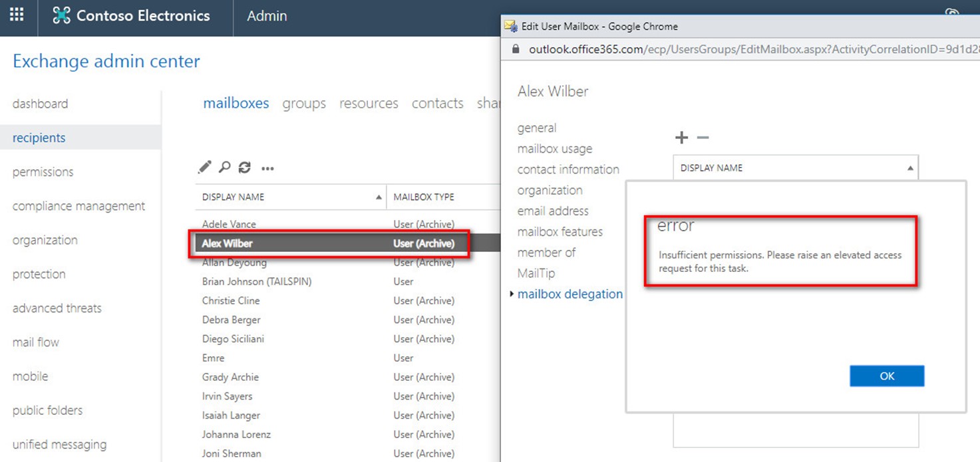980x462 pixels.
Task: Open permissions in left navigation
Action: [x=43, y=172]
